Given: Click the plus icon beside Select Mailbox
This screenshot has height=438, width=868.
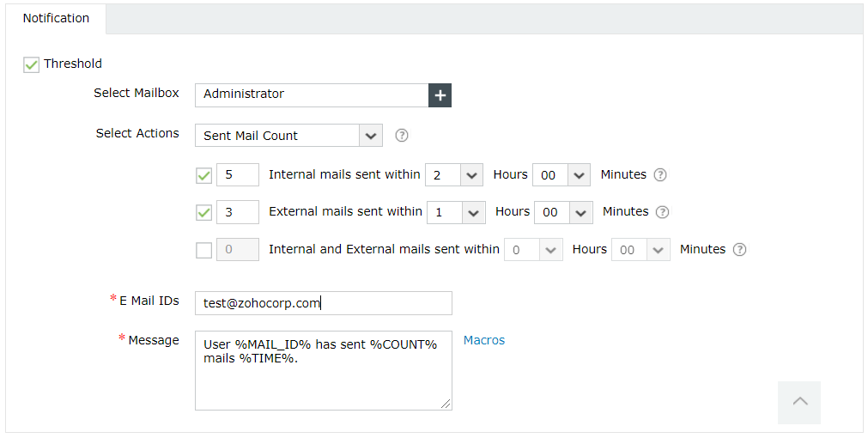Looking at the screenshot, I should (x=440, y=95).
